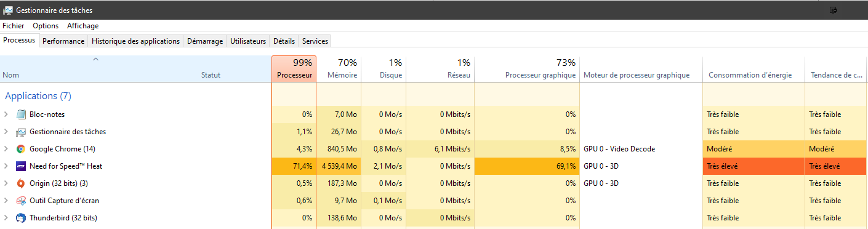Expand the Gestionnaire des tâches process row
The image size is (868, 229).
pyautogui.click(x=6, y=132)
